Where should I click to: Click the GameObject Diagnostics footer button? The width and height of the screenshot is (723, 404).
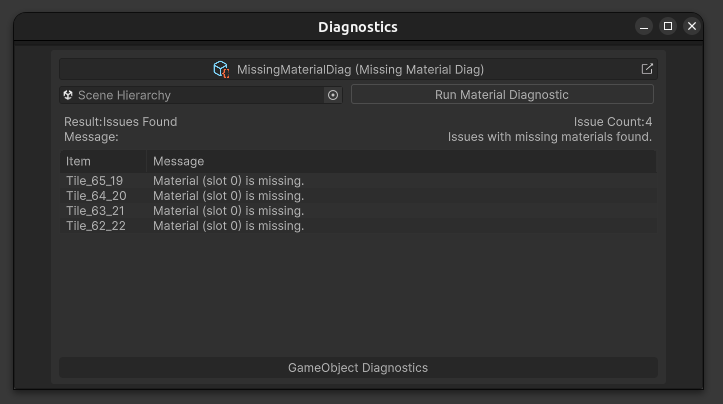358,368
